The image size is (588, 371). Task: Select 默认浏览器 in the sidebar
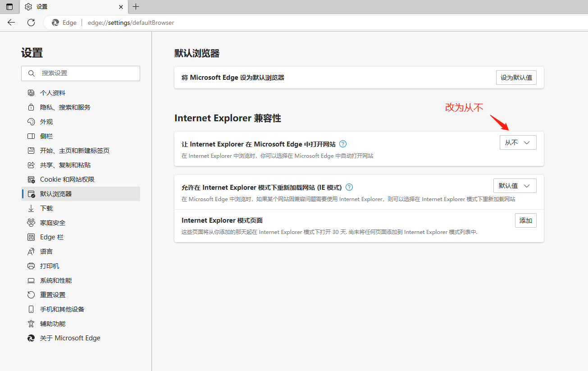pos(81,194)
